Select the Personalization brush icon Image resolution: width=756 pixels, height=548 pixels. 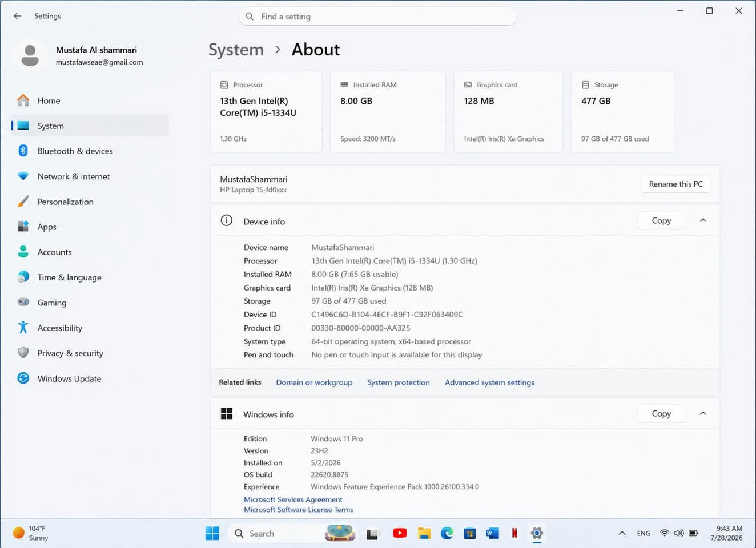(x=23, y=202)
